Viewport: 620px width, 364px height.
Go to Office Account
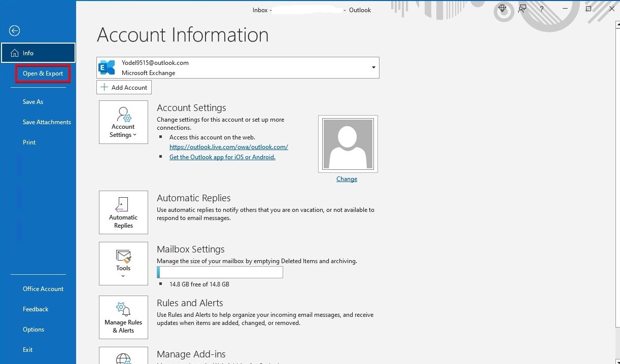point(43,289)
